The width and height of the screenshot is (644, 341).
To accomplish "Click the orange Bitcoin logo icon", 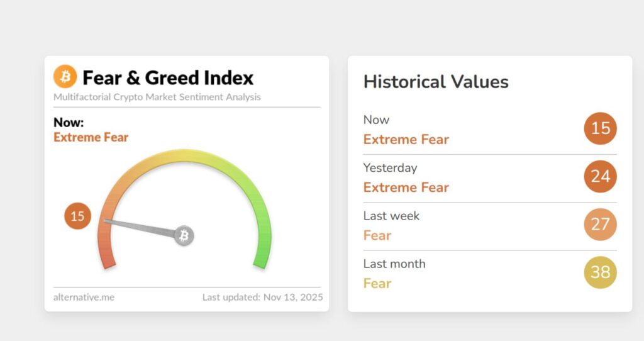I will (x=65, y=77).
